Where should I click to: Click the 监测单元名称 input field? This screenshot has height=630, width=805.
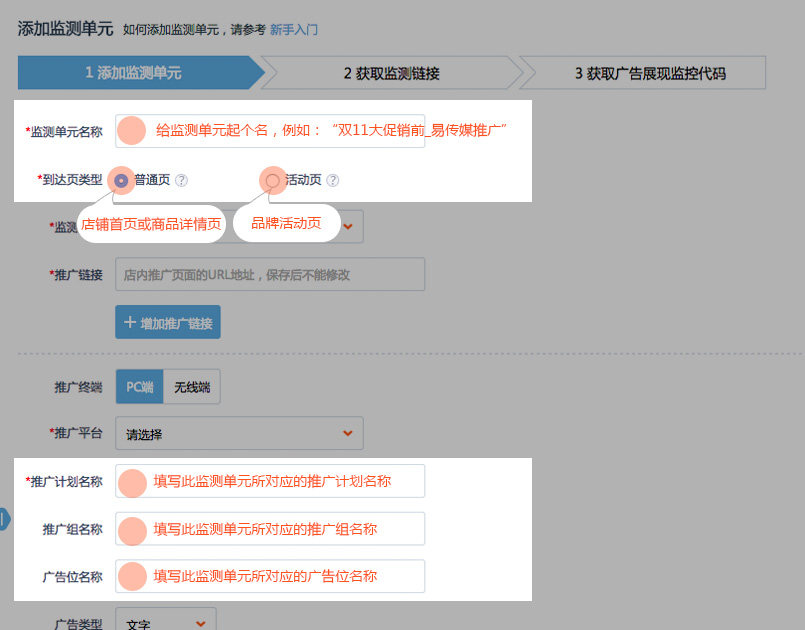270,131
